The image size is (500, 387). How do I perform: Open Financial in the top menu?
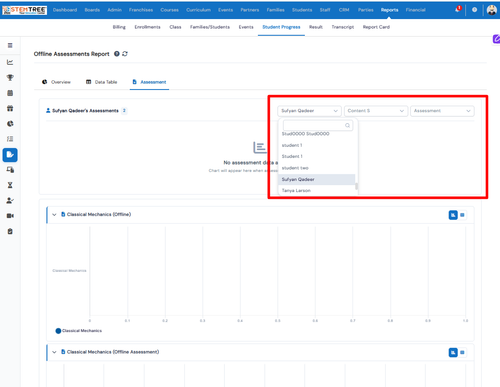(415, 10)
